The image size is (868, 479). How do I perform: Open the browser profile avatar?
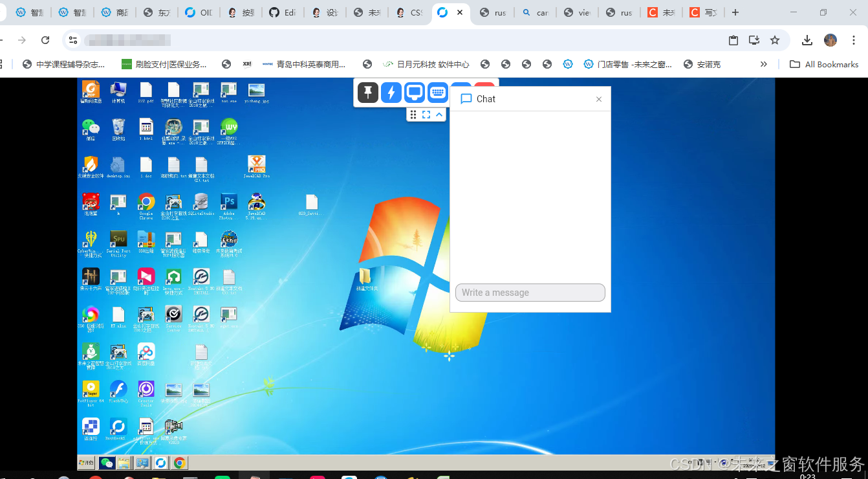point(830,40)
